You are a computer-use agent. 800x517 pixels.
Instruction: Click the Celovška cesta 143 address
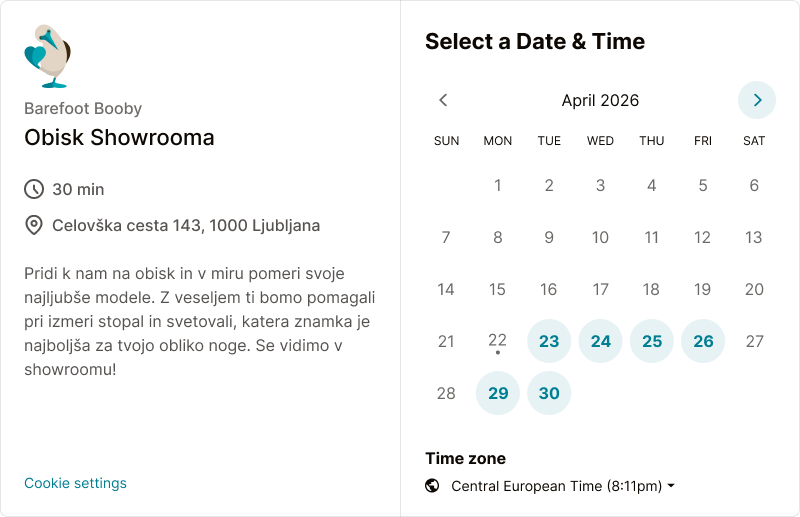(186, 225)
